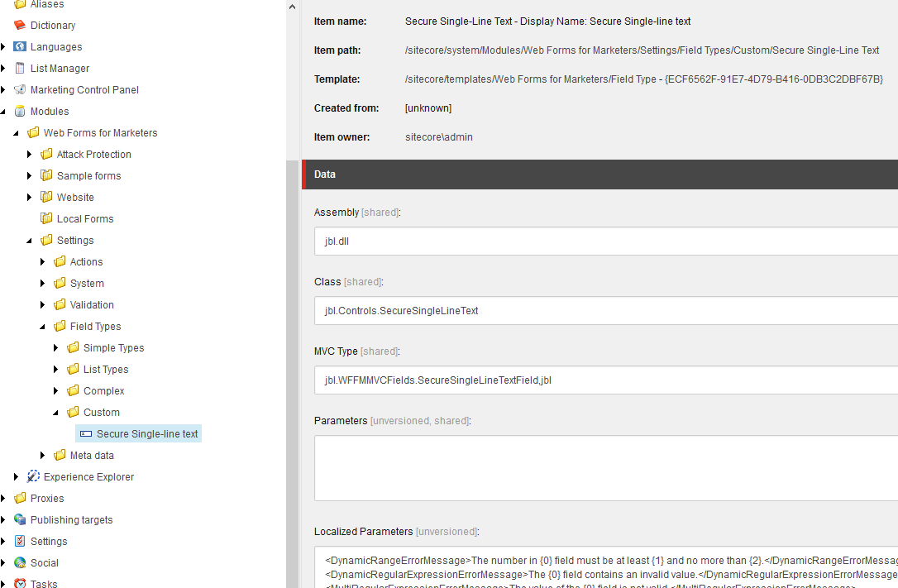Click into the empty Parameters text area
The width and height of the screenshot is (898, 588).
(x=606, y=468)
